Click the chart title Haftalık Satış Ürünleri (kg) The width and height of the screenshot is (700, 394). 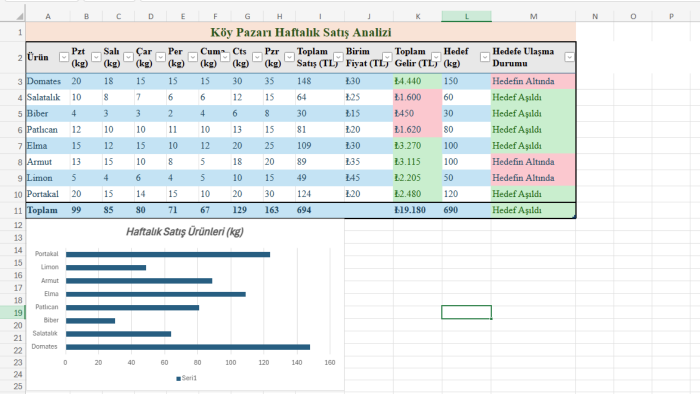[184, 232]
